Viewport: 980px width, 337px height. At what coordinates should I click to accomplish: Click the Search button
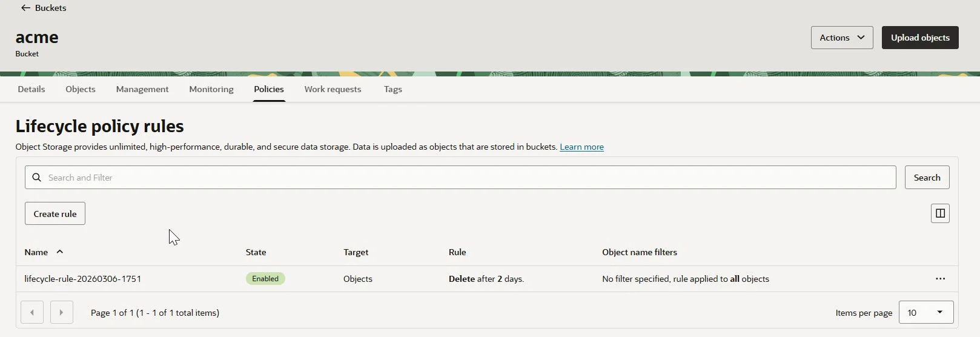click(x=927, y=178)
